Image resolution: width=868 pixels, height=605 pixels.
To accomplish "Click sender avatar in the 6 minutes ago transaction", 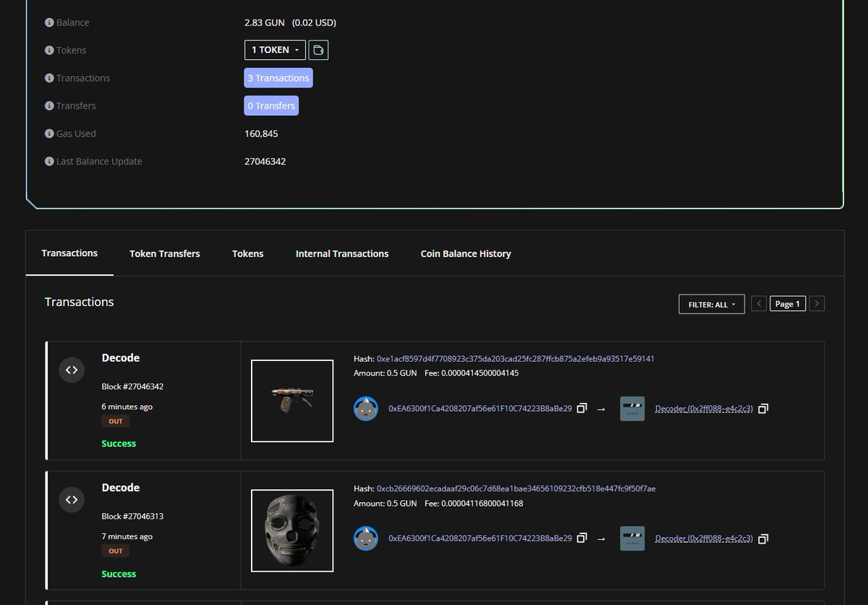I will click(366, 408).
